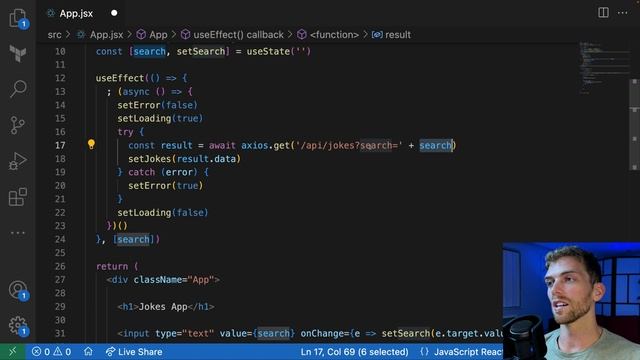Open the Source Control view
The image size is (640, 360).
tap(18, 125)
